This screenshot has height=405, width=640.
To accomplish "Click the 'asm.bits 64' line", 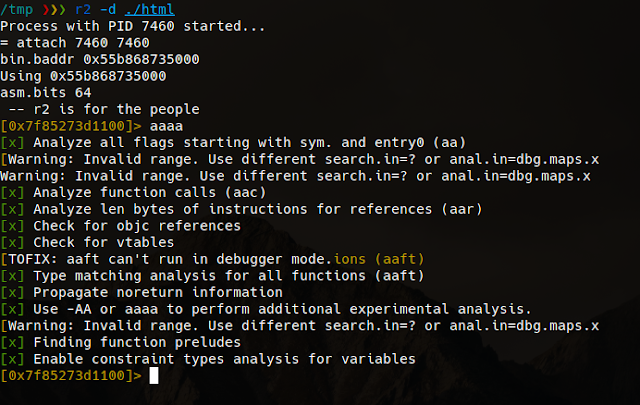I will click(46, 93).
